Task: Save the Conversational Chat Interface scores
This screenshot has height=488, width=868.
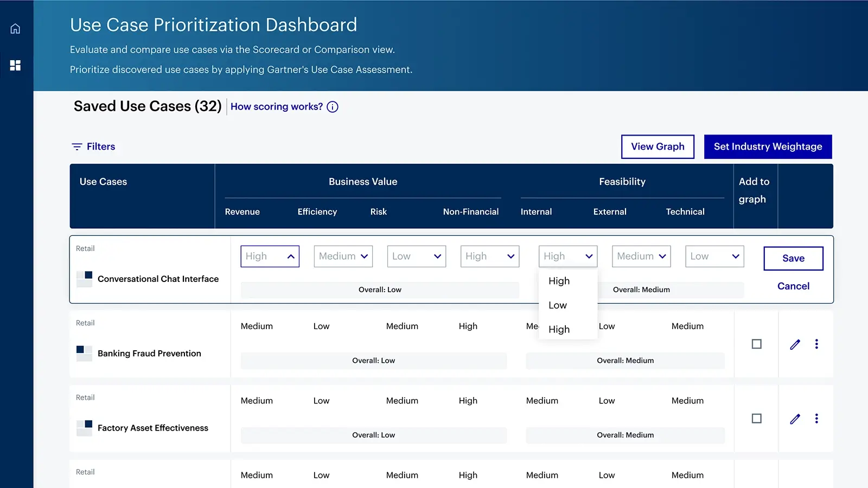Action: [793, 258]
